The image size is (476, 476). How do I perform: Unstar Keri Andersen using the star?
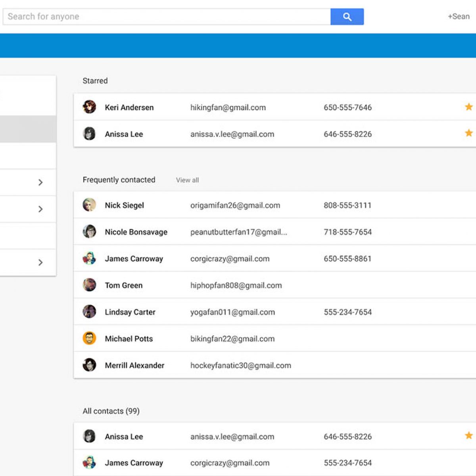click(468, 107)
